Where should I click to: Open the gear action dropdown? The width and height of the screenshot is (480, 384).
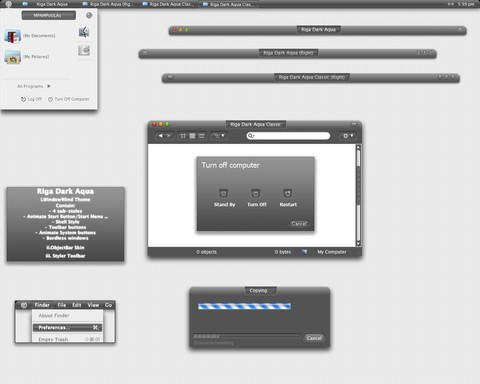pos(348,136)
